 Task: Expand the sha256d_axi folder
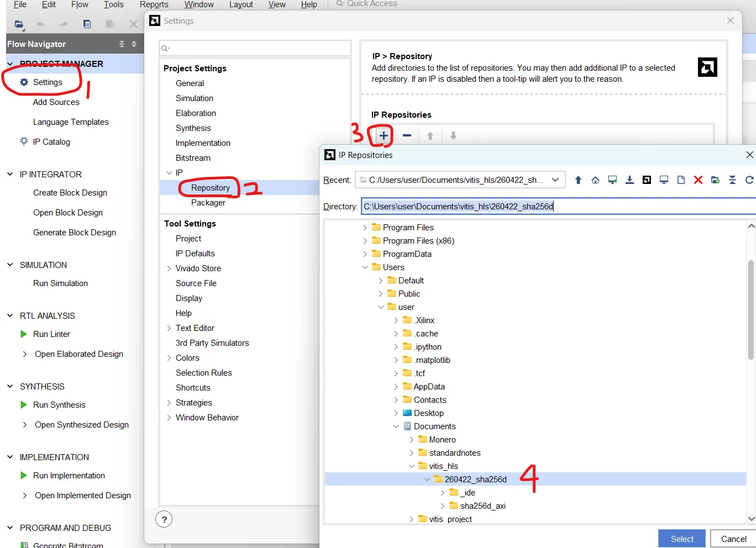coord(442,506)
